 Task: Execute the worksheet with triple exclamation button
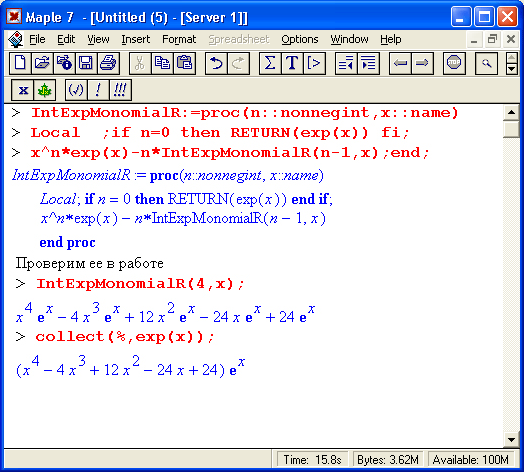pos(120,90)
